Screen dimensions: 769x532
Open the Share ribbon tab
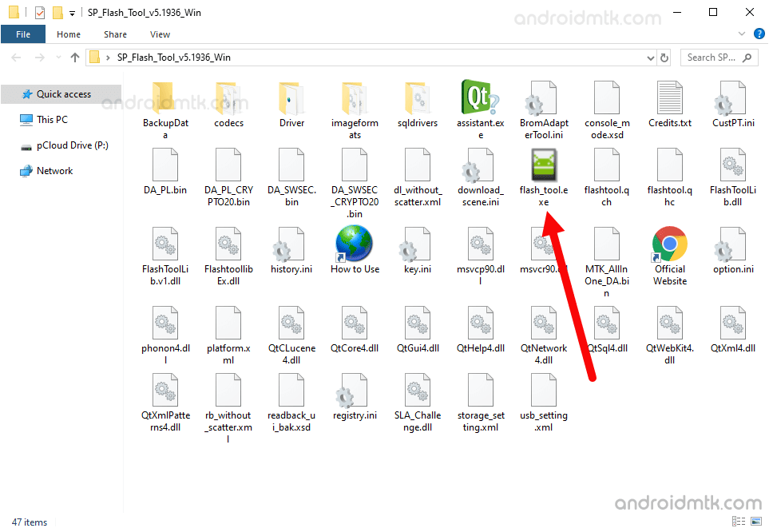115,34
